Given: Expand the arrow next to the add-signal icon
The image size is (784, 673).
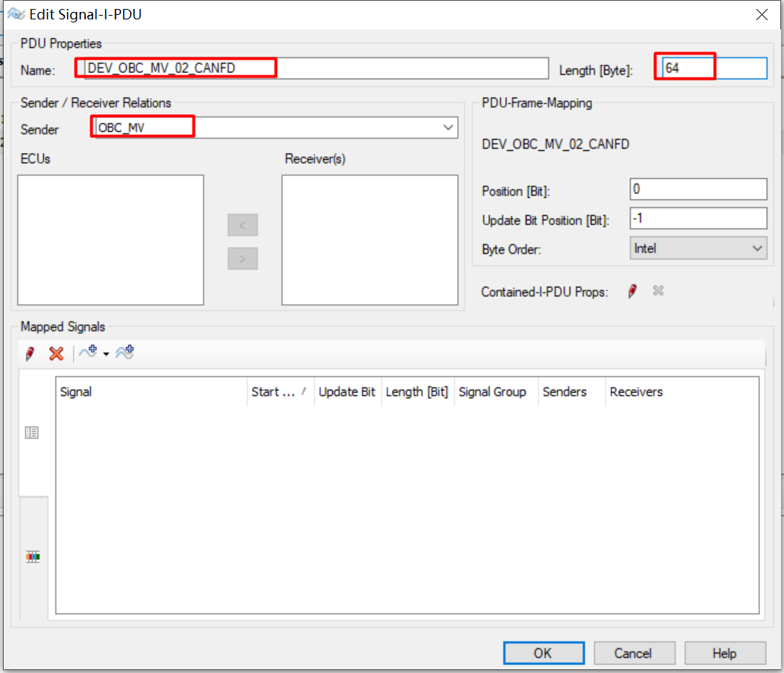Looking at the screenshot, I should click(105, 354).
